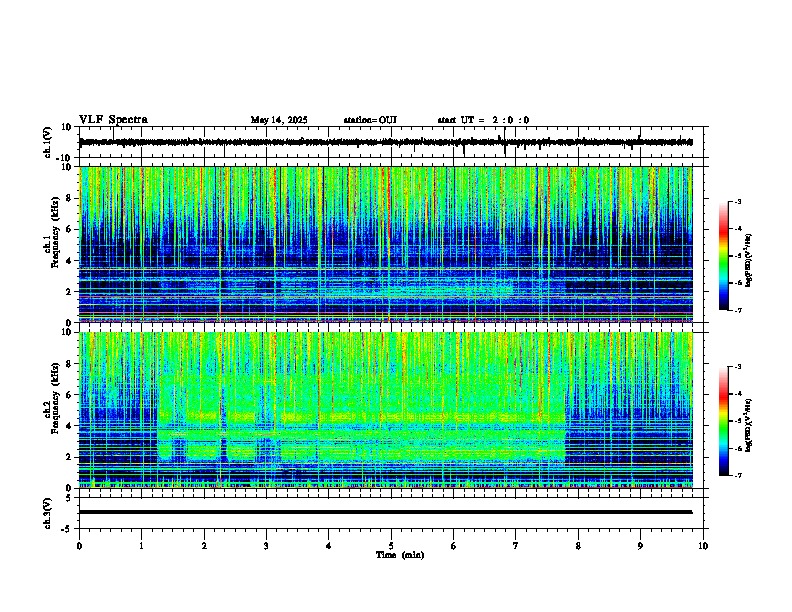Click the "-3" tick on ch.1 colorbar

point(737,202)
